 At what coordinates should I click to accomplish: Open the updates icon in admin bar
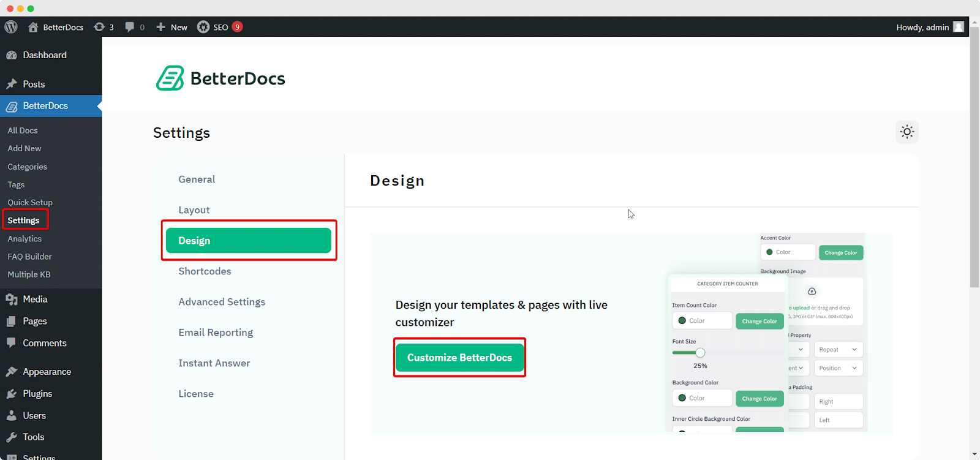coord(99,27)
